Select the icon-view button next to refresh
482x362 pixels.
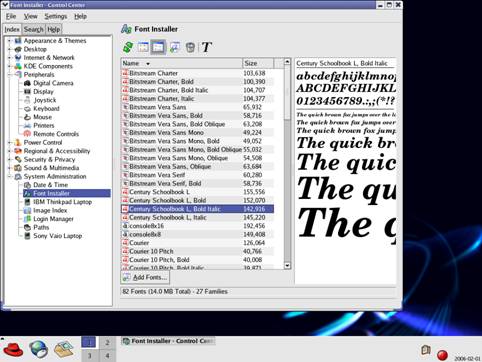click(143, 47)
